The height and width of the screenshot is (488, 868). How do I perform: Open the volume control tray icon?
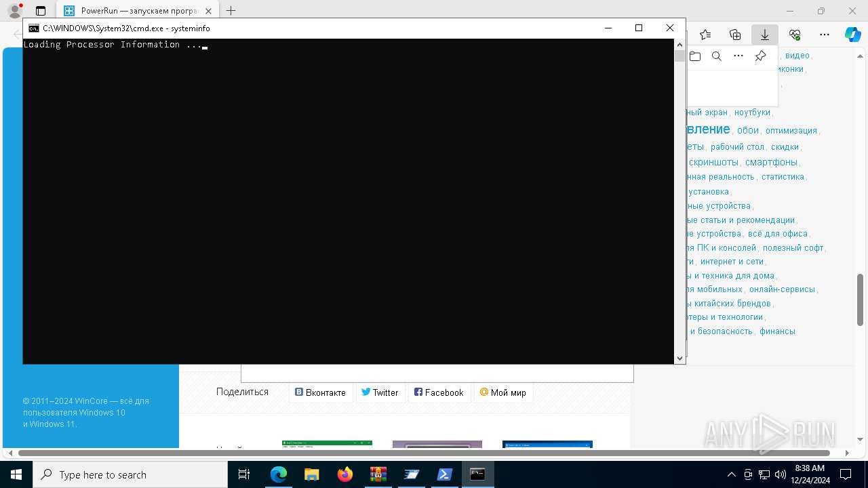click(781, 474)
